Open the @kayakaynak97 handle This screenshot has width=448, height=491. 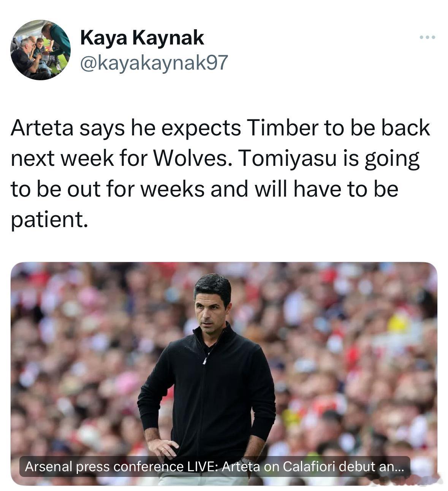[154, 63]
